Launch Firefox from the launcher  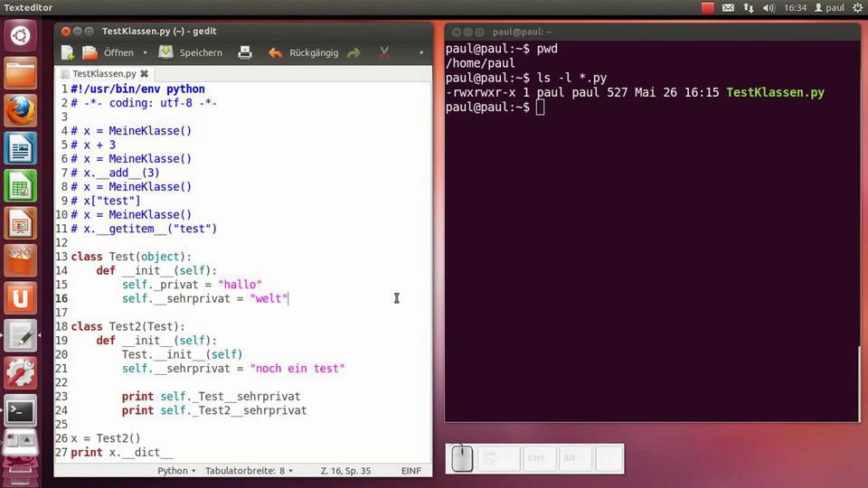[21, 110]
